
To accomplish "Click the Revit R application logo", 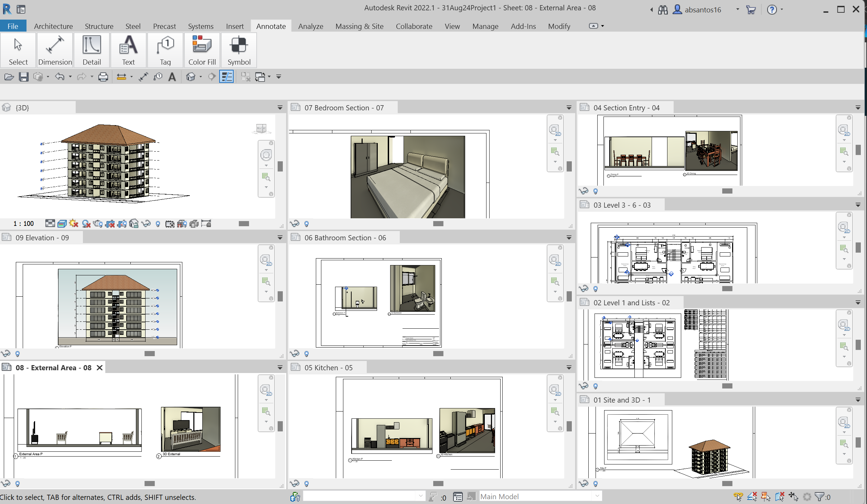I will 7,9.
